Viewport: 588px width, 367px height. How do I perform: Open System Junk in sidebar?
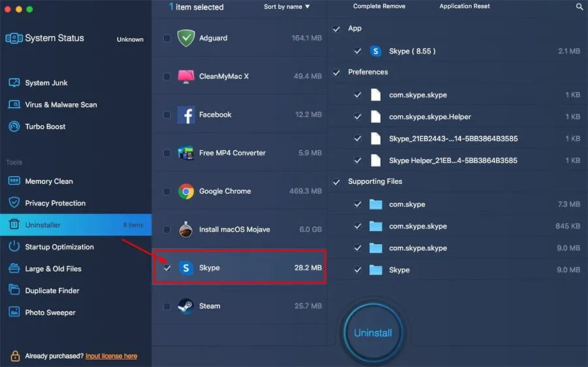click(46, 83)
